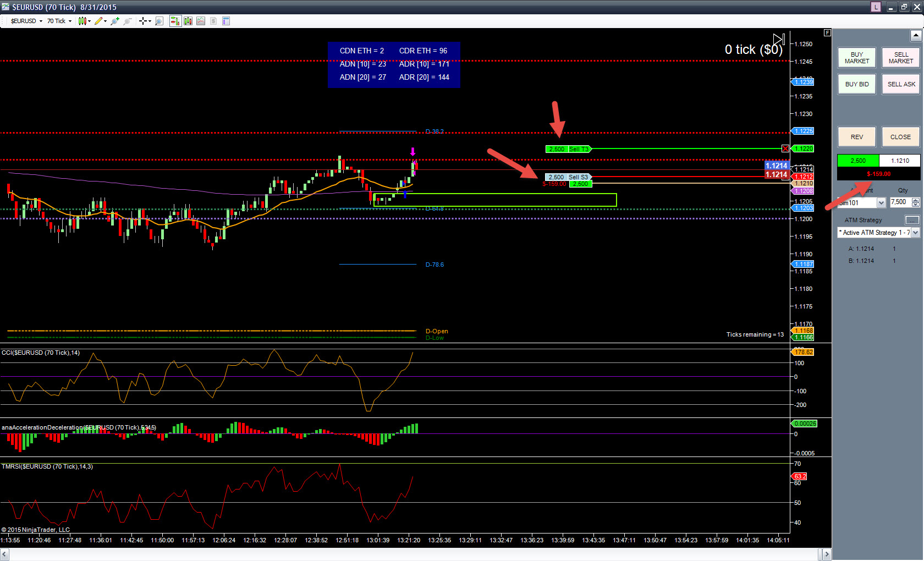Open the chart properties icon
This screenshot has height=561, width=924.
click(x=226, y=21)
